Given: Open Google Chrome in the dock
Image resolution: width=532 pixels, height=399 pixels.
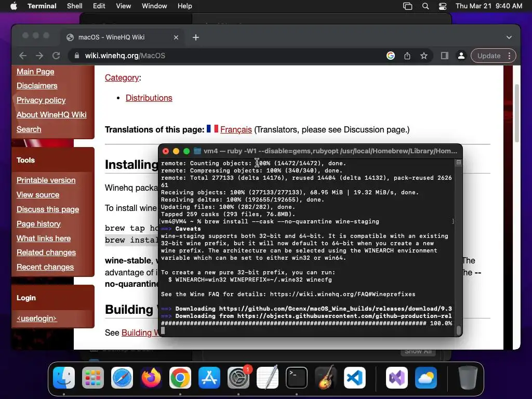Looking at the screenshot, I should pyautogui.click(x=180, y=378).
